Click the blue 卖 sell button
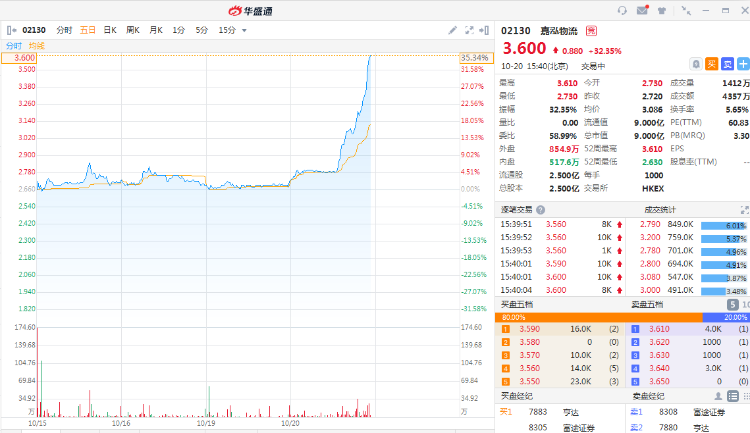The width and height of the screenshot is (750, 433). pyautogui.click(x=728, y=64)
